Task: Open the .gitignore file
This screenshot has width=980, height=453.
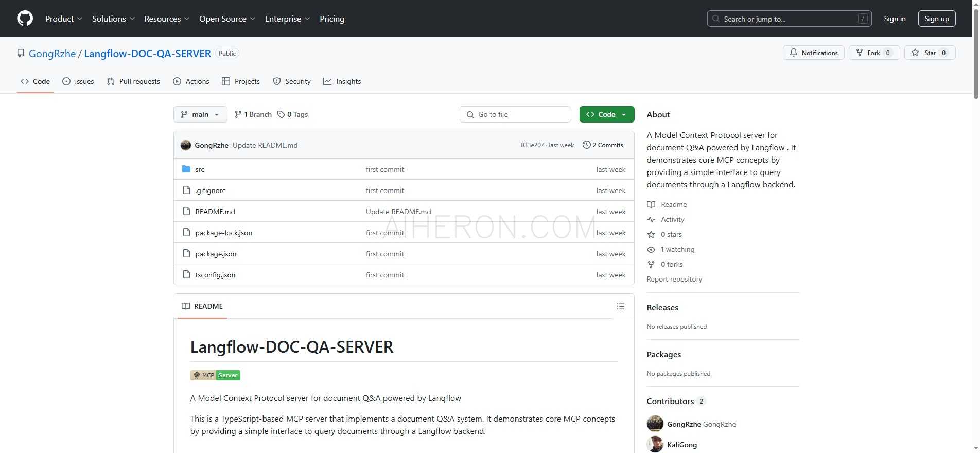Action: click(x=211, y=190)
